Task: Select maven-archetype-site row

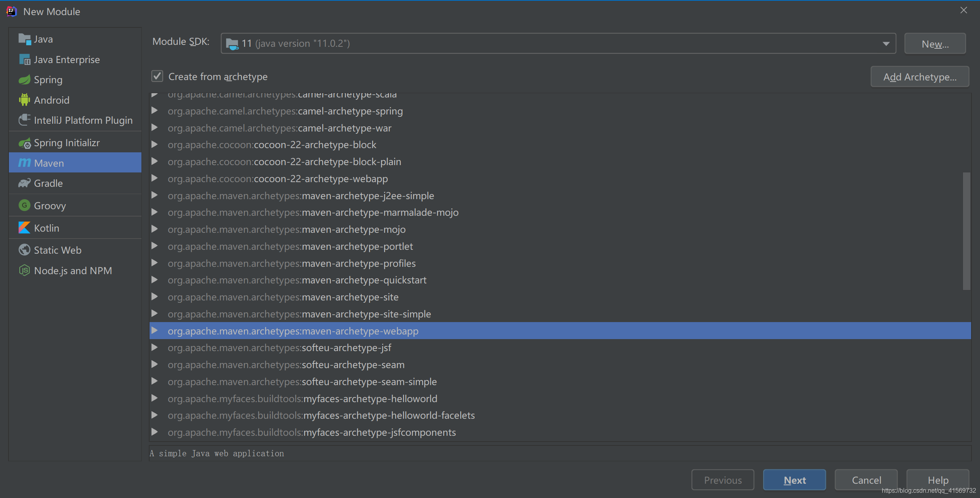Action: click(560, 297)
